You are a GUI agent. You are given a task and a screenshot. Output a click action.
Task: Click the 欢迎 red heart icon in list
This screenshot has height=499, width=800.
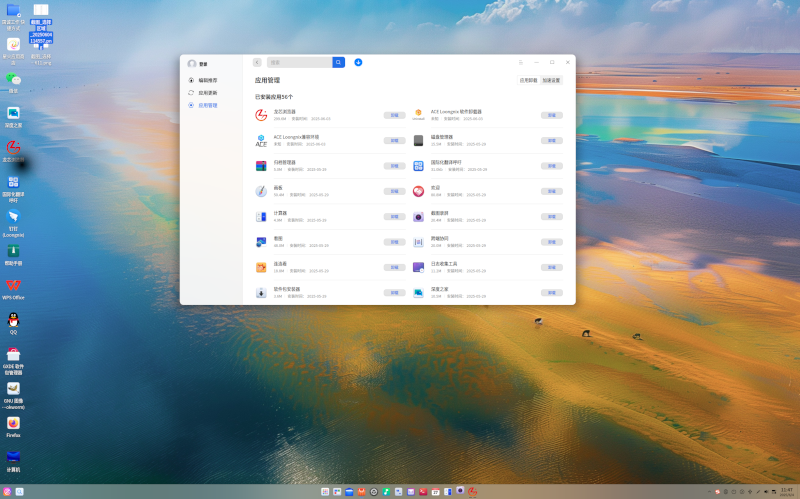tap(418, 191)
